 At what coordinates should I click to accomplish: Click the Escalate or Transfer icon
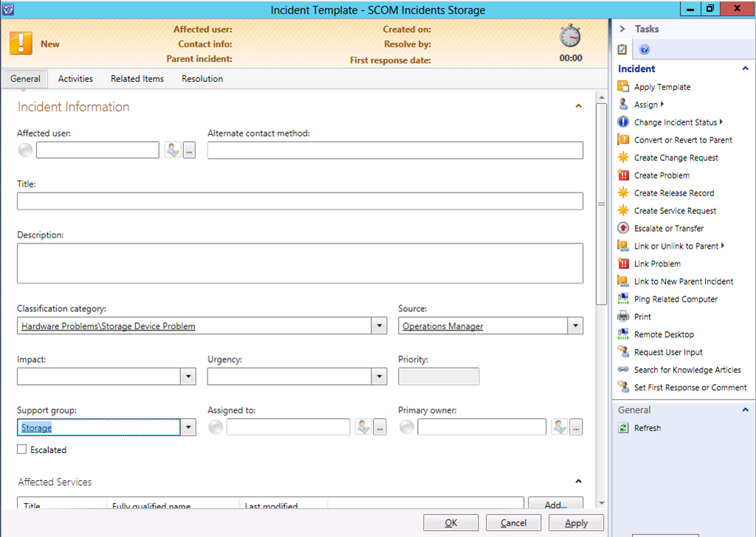click(623, 229)
